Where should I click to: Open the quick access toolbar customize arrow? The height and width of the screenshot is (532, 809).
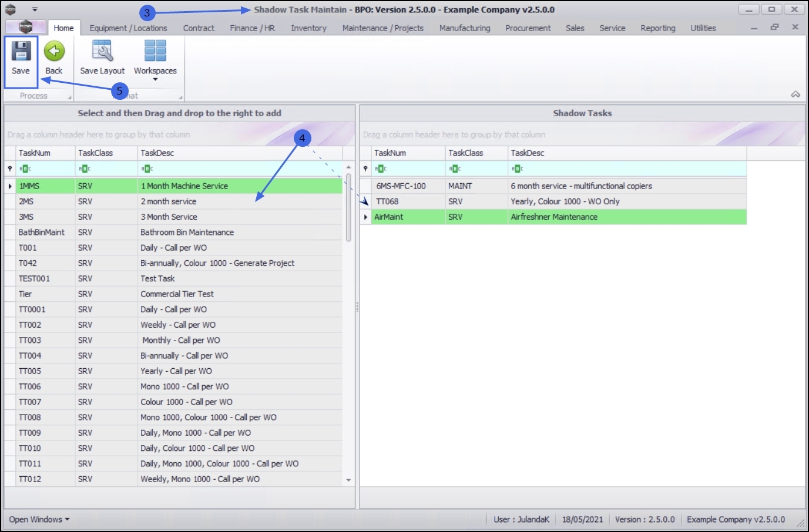click(x=35, y=9)
